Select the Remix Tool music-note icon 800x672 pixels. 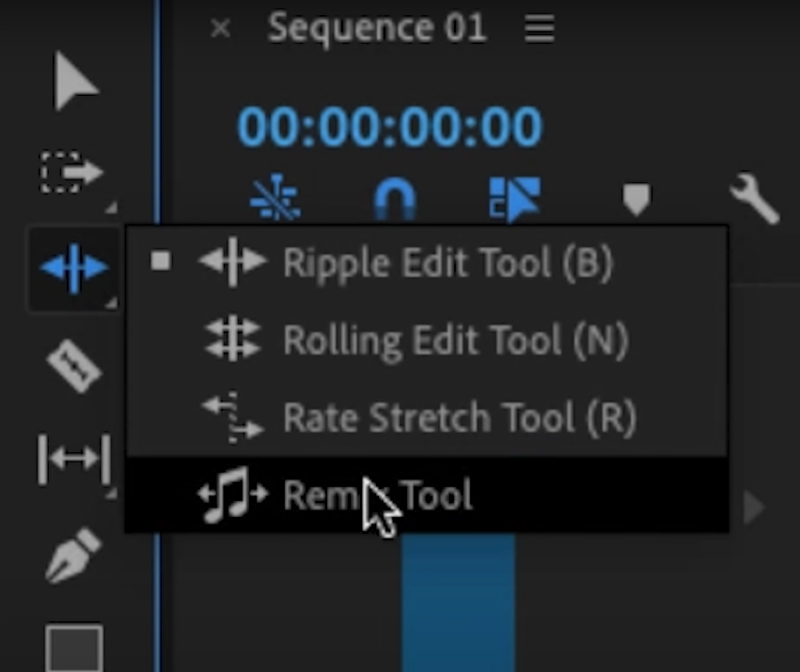click(231, 495)
